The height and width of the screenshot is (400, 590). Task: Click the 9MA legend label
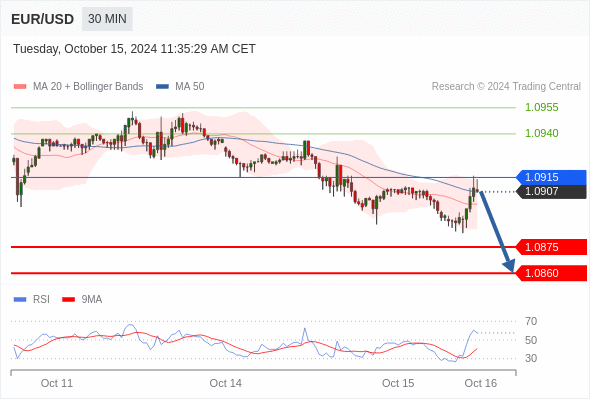92,300
